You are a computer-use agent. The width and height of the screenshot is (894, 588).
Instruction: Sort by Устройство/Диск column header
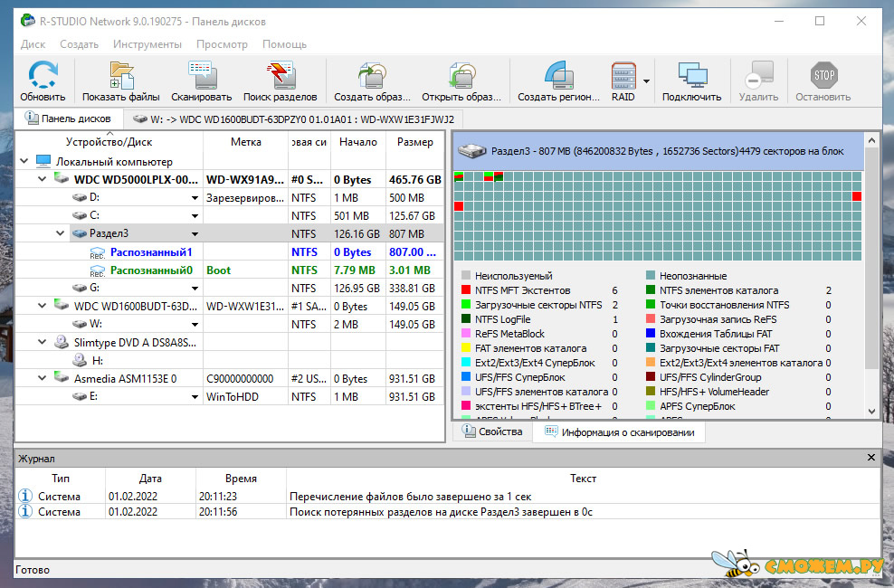[109, 142]
